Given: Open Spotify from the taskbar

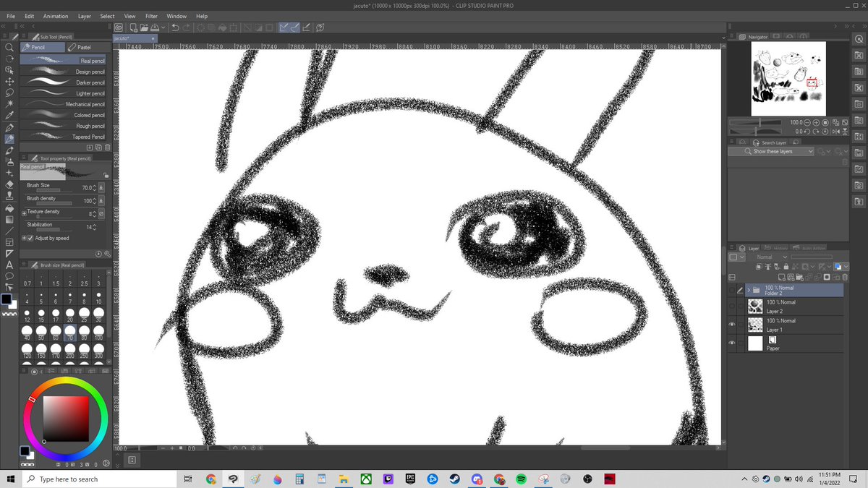Looking at the screenshot, I should [522, 479].
